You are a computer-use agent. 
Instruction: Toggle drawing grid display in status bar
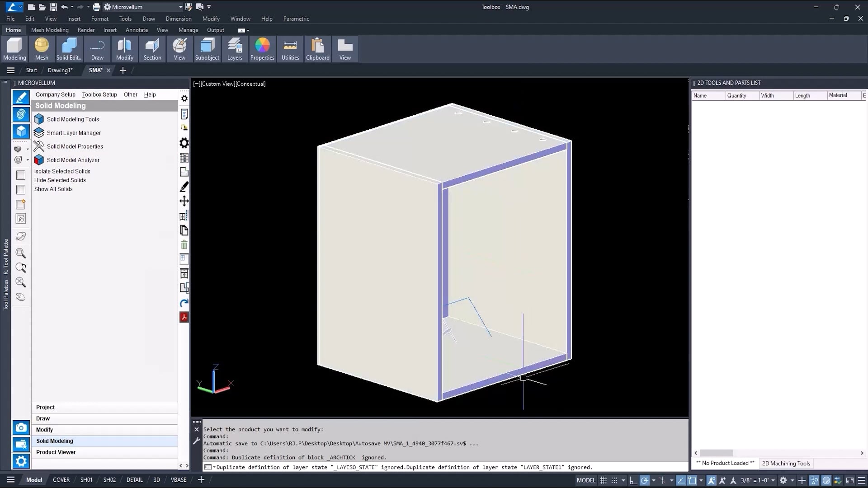pyautogui.click(x=603, y=480)
